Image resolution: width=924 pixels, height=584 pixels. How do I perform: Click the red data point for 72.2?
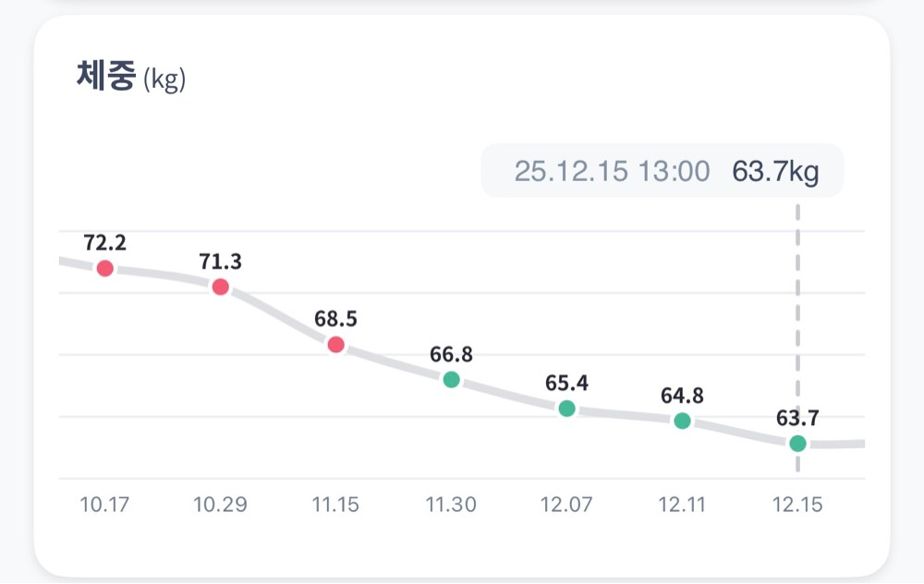[105, 269]
